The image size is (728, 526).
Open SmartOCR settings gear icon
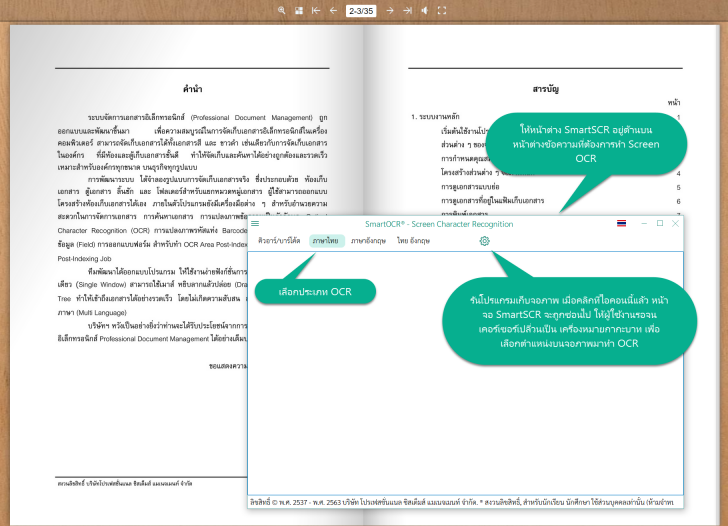484,241
